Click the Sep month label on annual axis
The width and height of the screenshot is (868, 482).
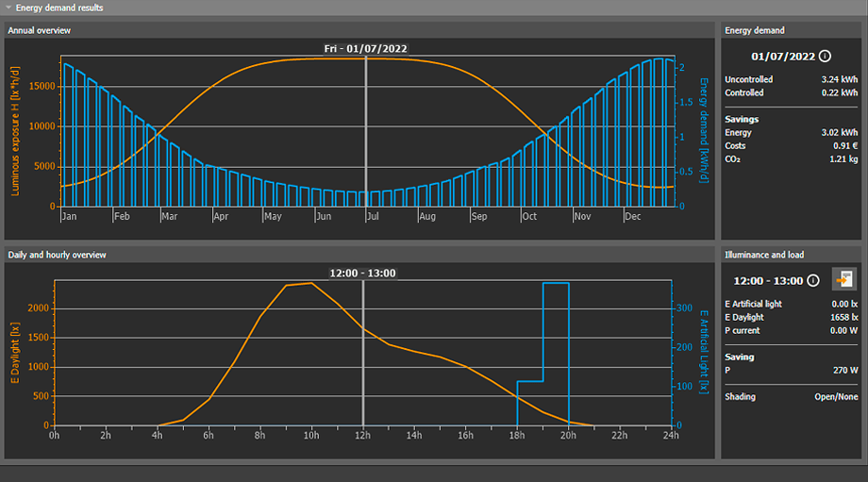pyautogui.click(x=478, y=216)
